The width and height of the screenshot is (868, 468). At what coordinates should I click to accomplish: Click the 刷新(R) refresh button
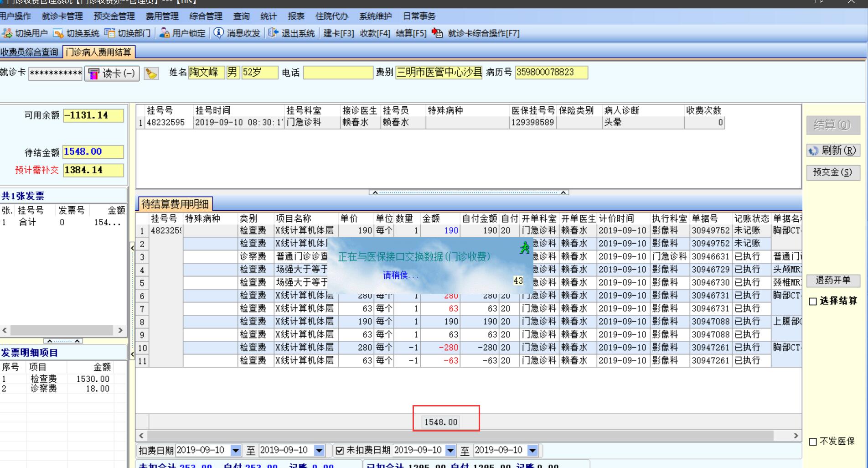833,151
